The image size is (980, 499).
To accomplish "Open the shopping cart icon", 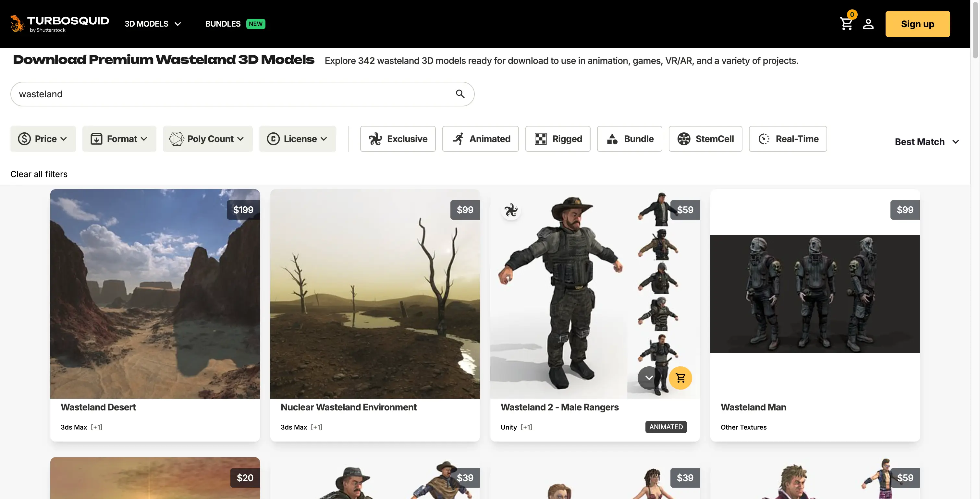I will click(x=846, y=24).
